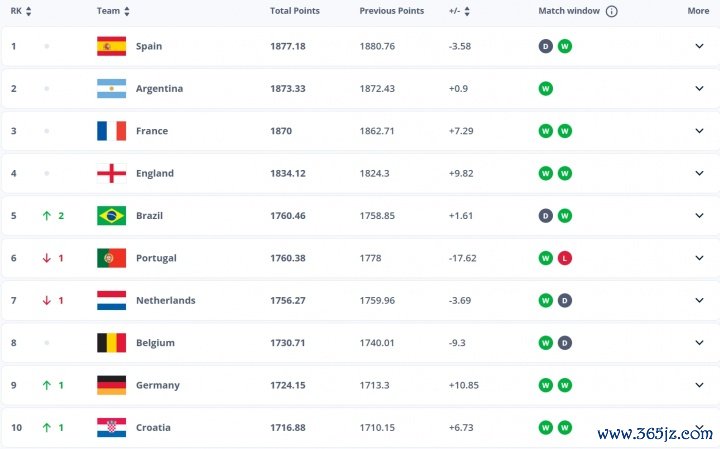
Task: Click the Previous Points column header
Action: click(x=391, y=11)
